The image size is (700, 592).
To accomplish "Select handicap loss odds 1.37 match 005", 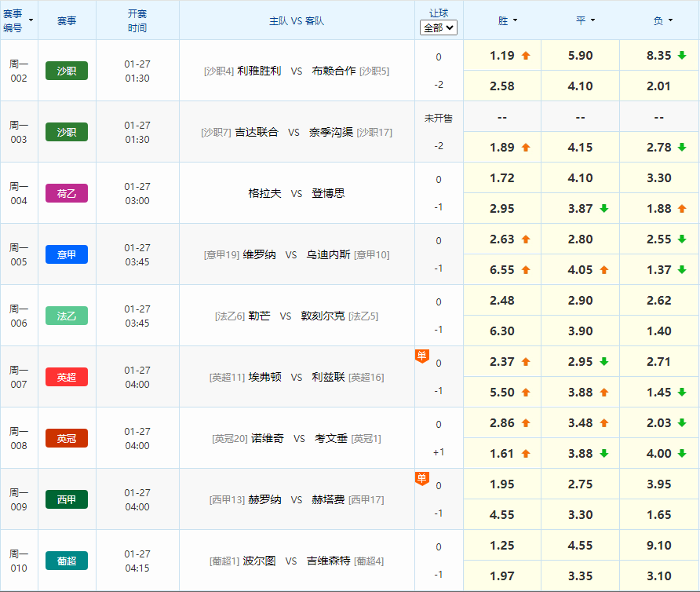I will click(659, 269).
